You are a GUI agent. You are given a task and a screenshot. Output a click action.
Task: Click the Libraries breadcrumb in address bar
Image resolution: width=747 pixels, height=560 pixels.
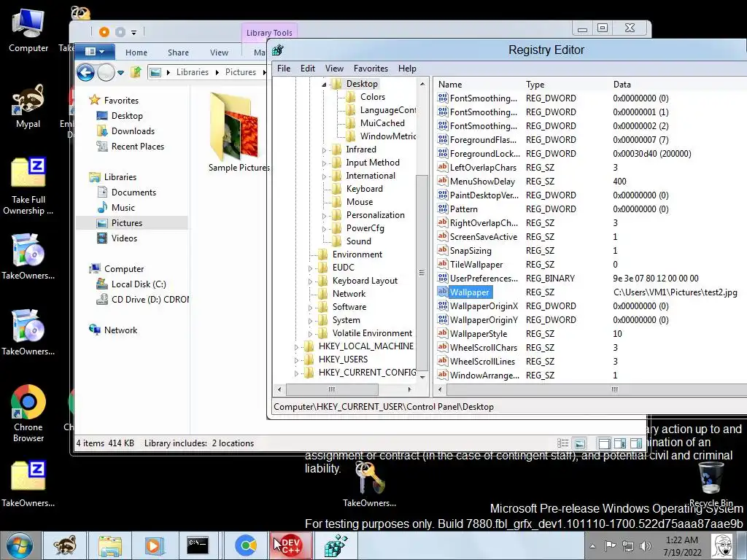coord(192,72)
